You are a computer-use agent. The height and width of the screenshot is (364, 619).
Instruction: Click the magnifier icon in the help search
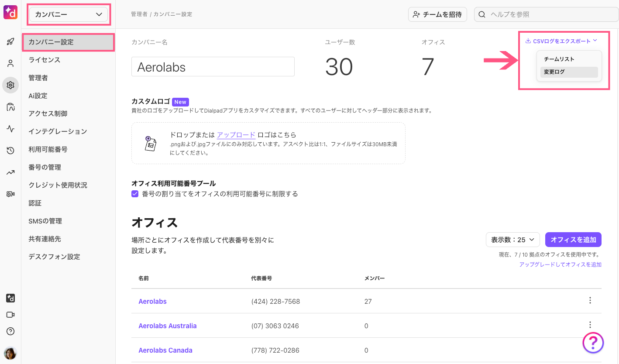[x=482, y=14]
